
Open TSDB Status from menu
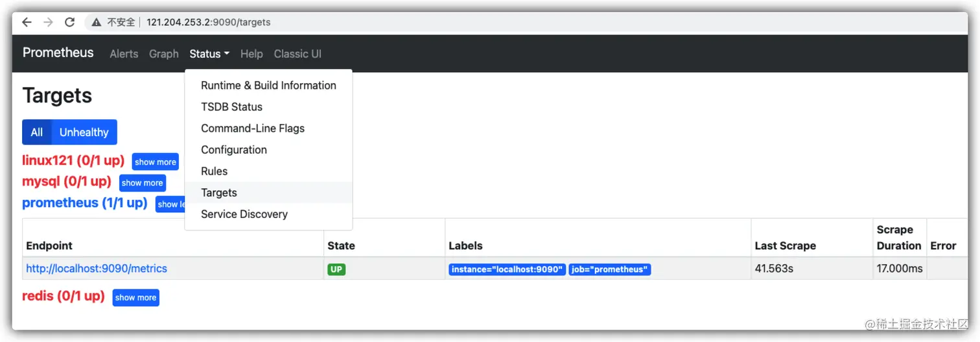click(268, 106)
